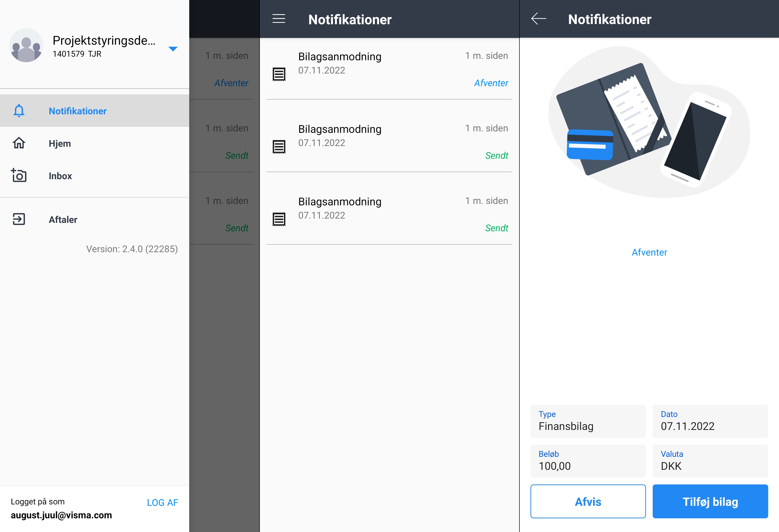
Task: Click the Beløb field showing 100,00
Action: (x=588, y=461)
